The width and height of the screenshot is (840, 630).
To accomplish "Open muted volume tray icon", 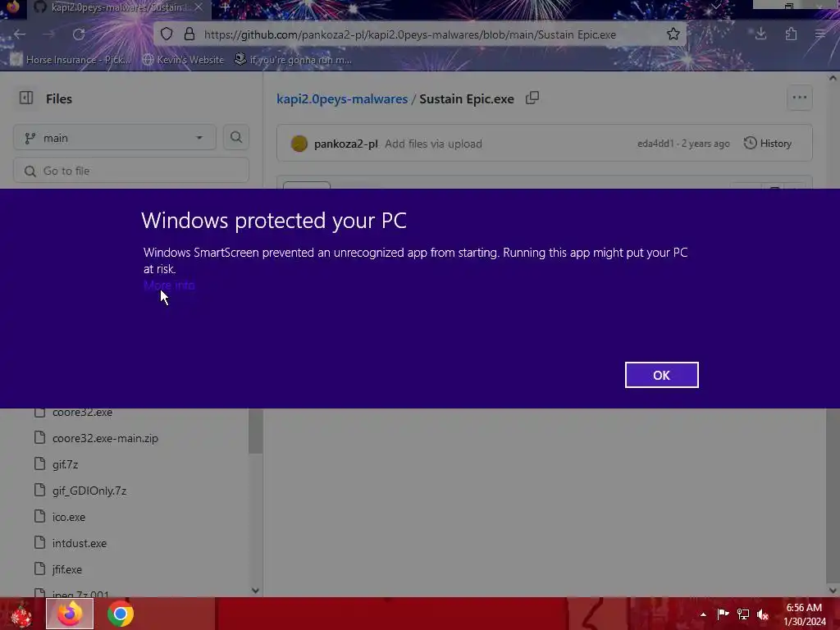I will click(x=763, y=614).
